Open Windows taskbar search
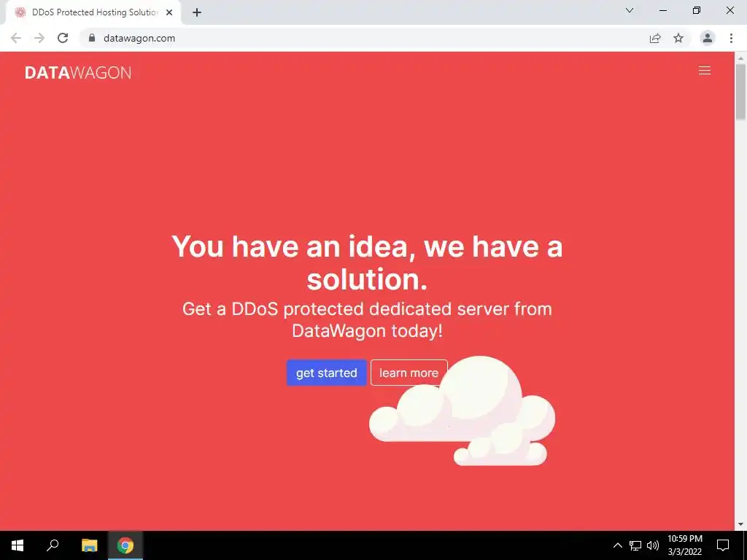The height and width of the screenshot is (560, 747). [x=53, y=545]
